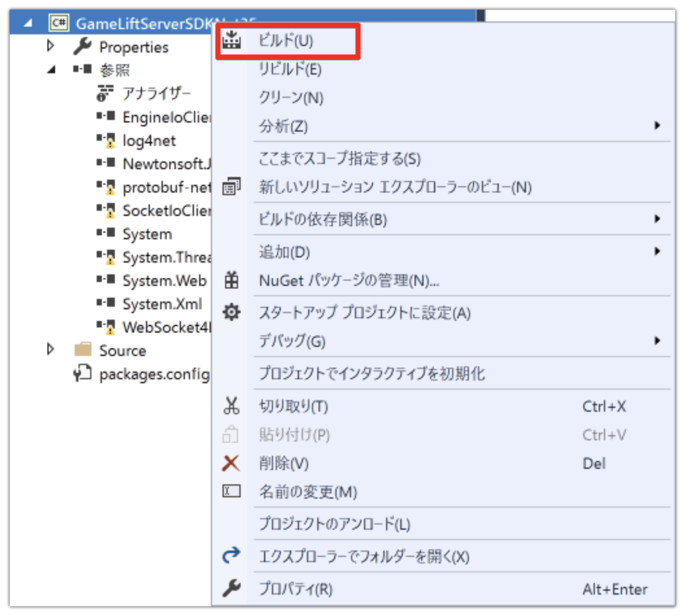Viewport: 685px width, 616px height.
Task: Expand the Properties node
Action: point(49,47)
